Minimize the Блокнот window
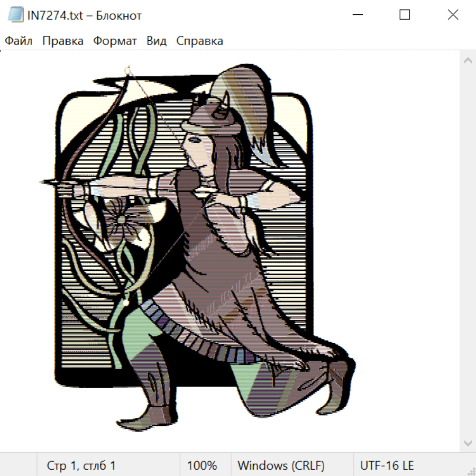 (357, 15)
